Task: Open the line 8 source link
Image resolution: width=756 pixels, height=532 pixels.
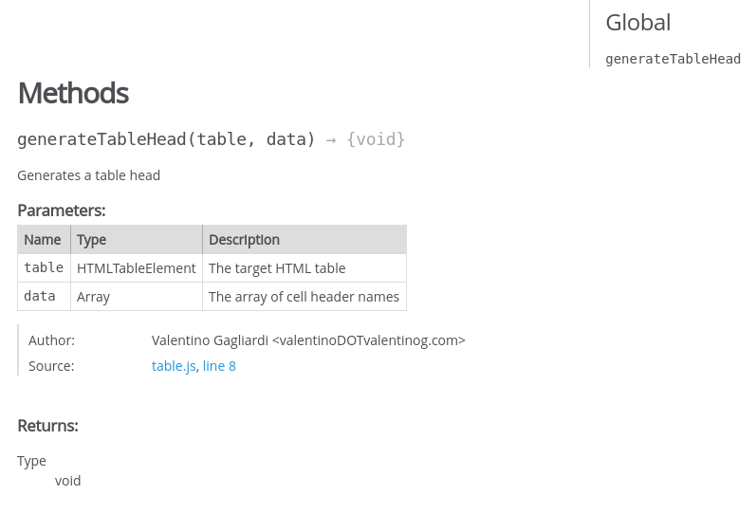Action: (x=219, y=366)
